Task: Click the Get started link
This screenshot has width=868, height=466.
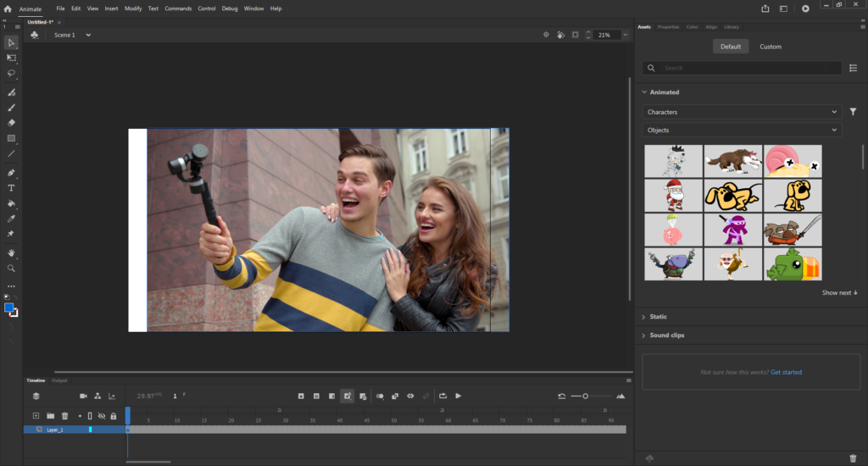Action: pos(786,372)
